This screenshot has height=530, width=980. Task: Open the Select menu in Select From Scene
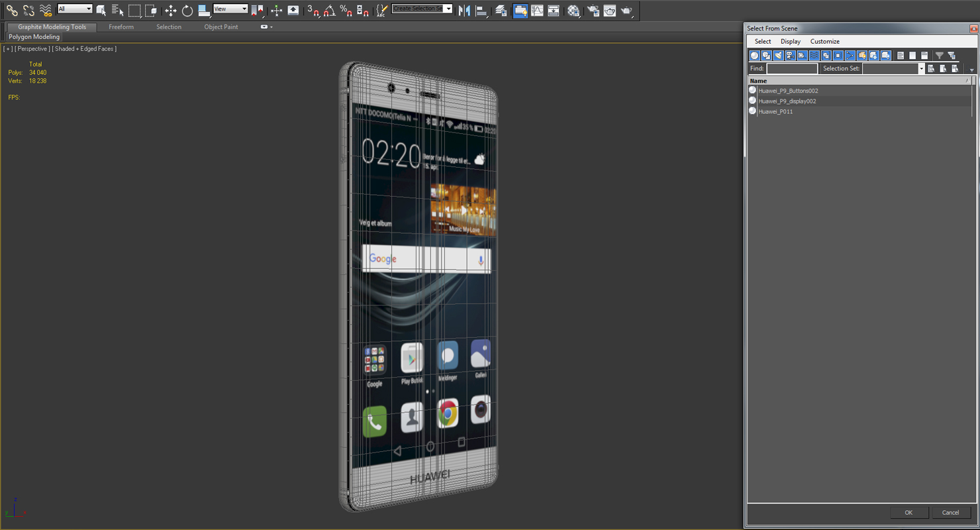pos(763,41)
